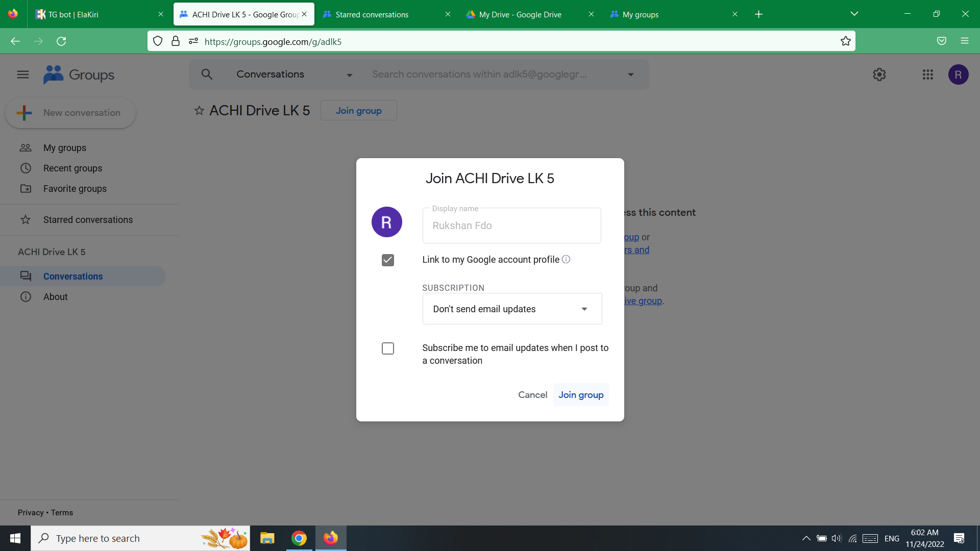
Task: Click the volume icon in system tray
Action: coord(837,538)
